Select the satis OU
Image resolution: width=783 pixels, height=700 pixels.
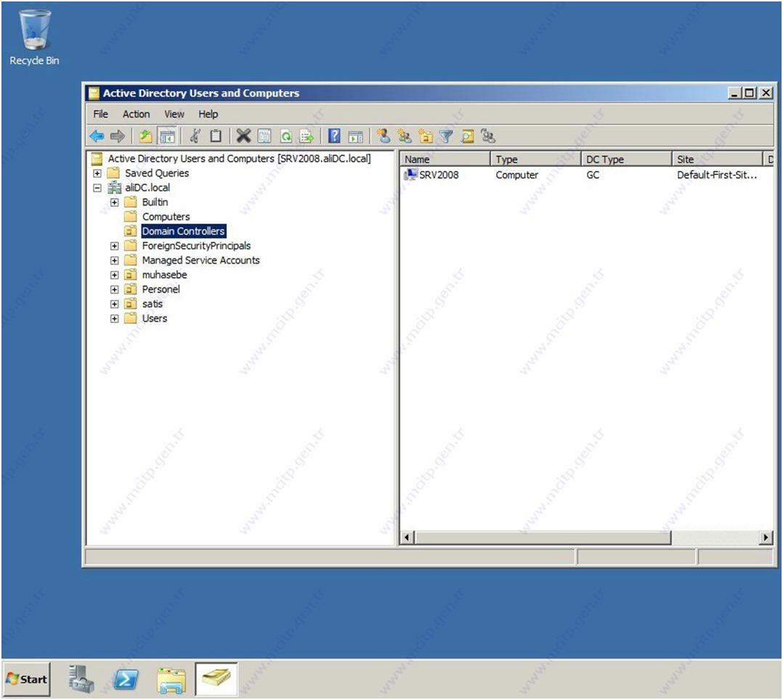coord(153,304)
